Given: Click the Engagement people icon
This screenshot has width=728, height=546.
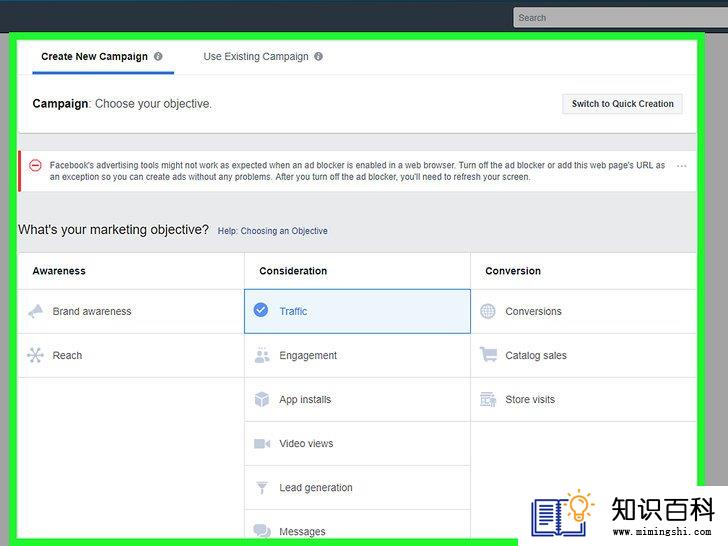Looking at the screenshot, I should point(262,355).
